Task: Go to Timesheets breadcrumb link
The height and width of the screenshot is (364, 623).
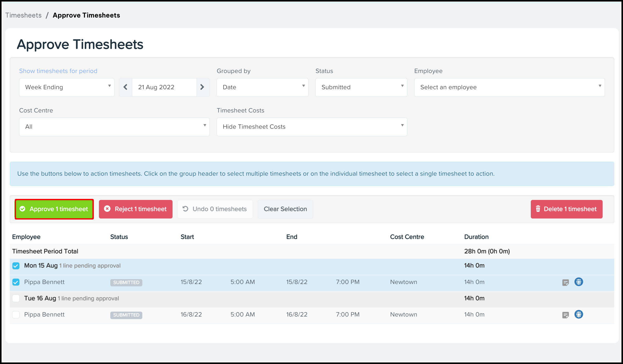Action: click(24, 15)
